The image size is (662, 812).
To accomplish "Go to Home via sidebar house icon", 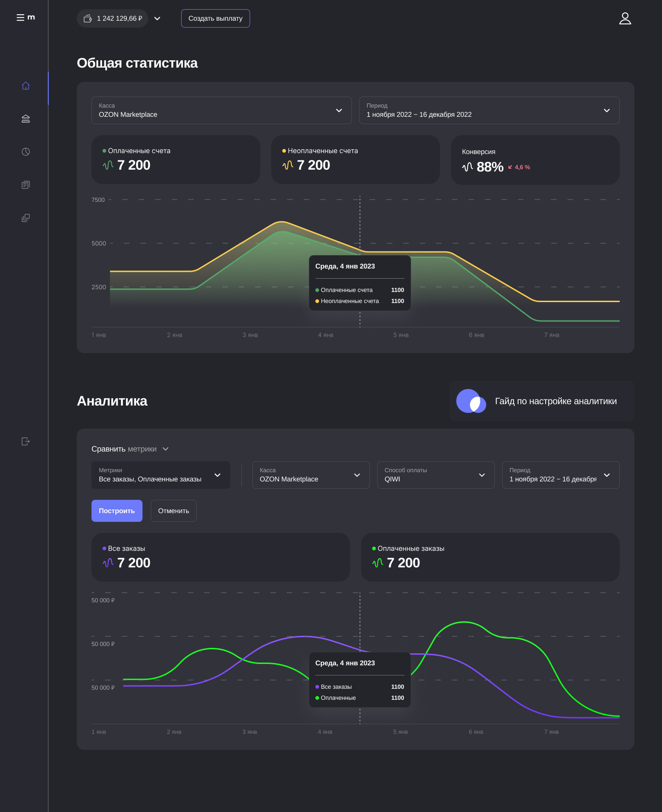I will pyautogui.click(x=26, y=86).
